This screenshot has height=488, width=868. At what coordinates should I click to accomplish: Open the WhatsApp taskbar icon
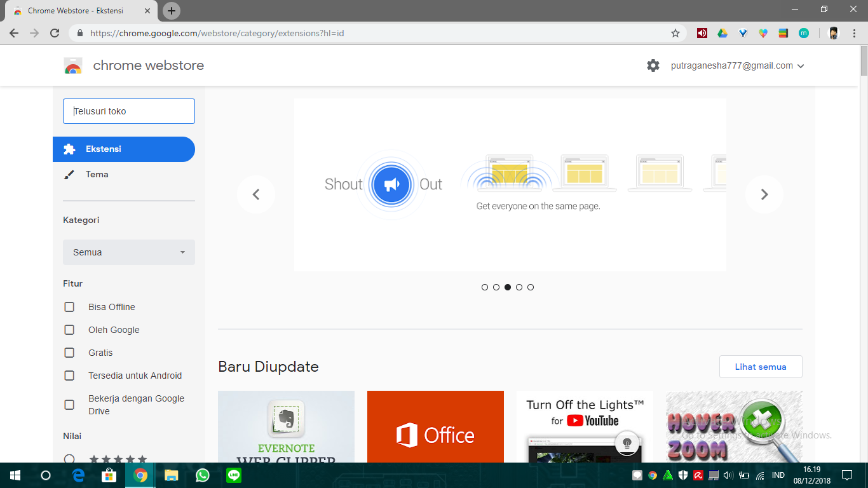[x=202, y=475]
